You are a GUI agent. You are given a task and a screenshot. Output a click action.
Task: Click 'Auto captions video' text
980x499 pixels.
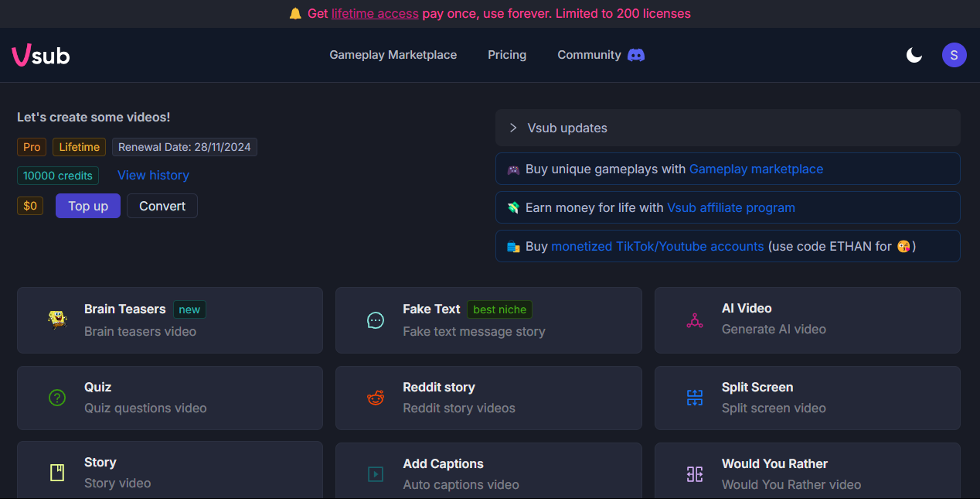[461, 484]
